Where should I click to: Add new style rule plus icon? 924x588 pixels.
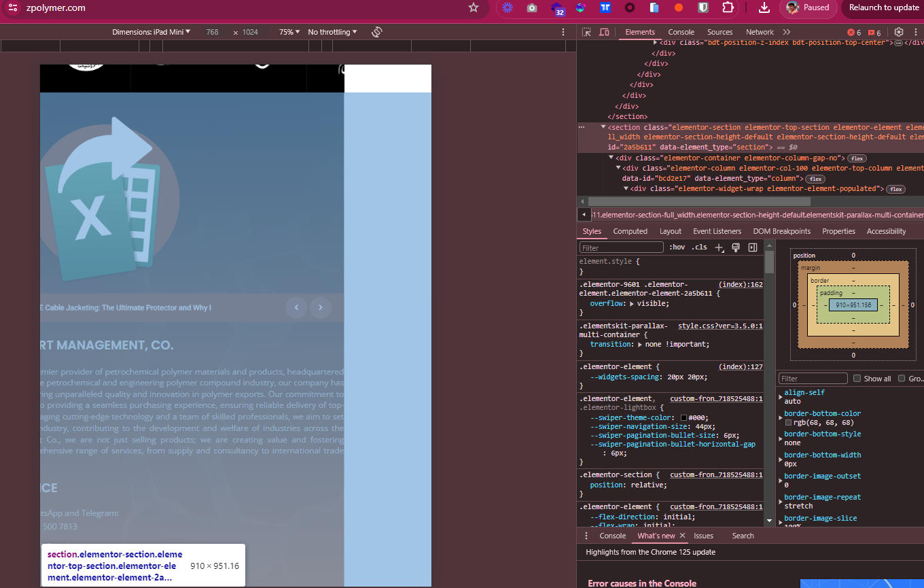(719, 247)
